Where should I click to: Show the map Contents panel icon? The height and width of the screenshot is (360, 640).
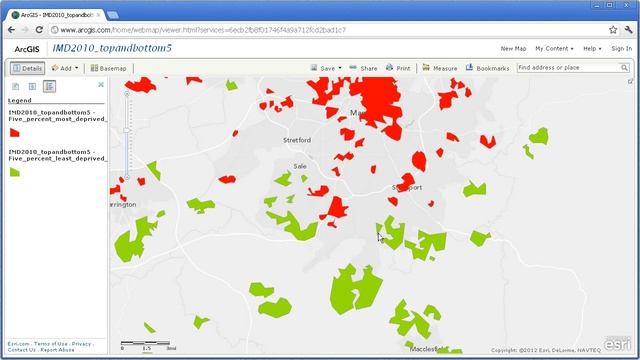[32, 86]
